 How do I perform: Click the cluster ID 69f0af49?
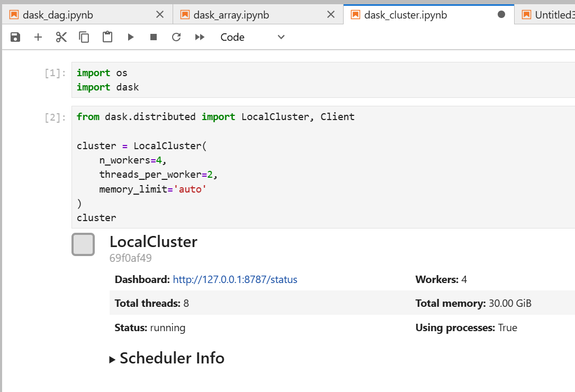131,258
